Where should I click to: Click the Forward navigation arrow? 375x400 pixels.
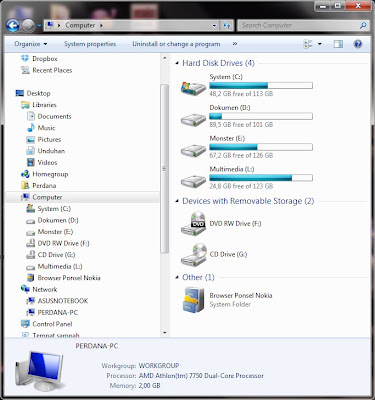click(x=29, y=25)
